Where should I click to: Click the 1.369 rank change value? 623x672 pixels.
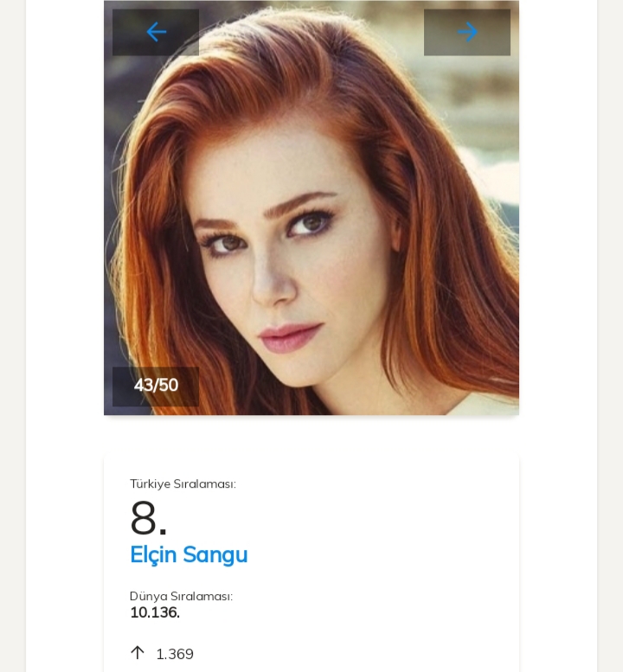point(175,654)
